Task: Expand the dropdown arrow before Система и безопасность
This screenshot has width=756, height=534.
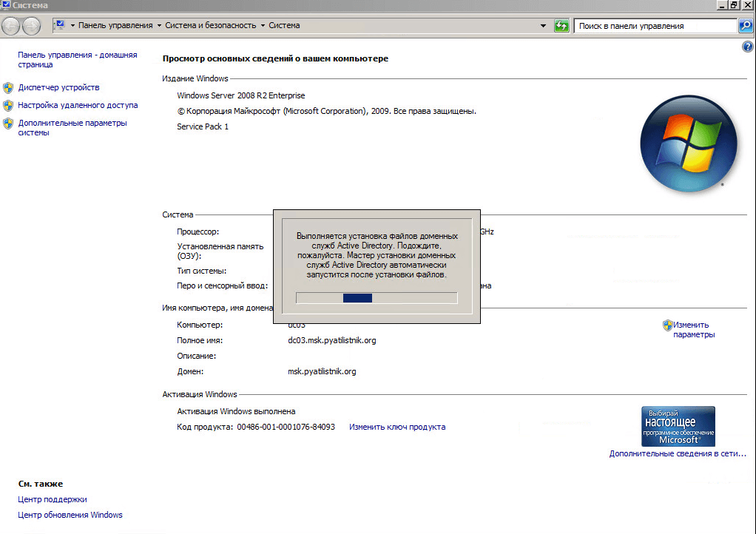Action: (x=159, y=26)
